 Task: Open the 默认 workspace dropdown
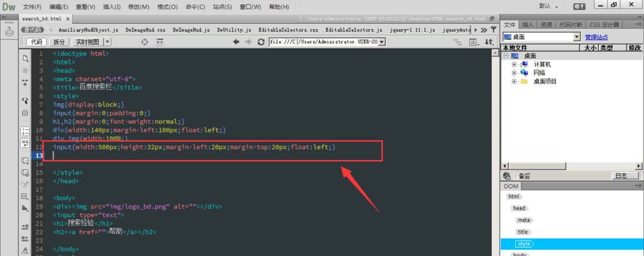click(x=549, y=6)
